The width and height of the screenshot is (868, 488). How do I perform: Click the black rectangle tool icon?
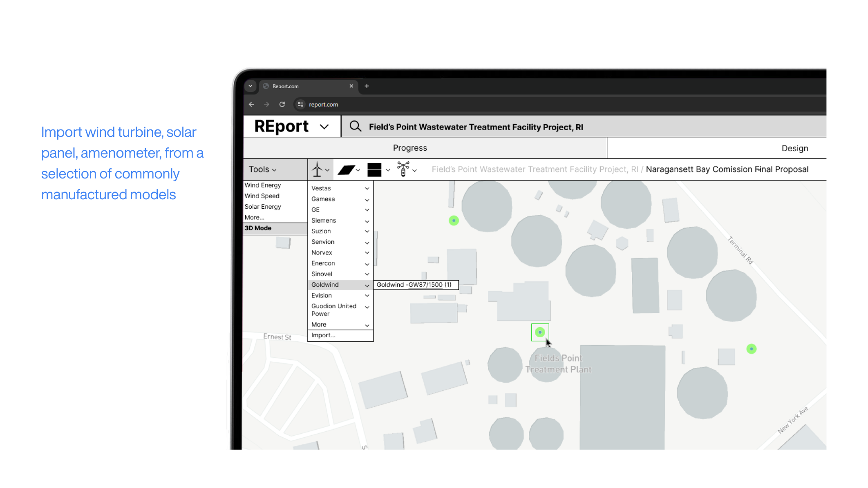(374, 170)
